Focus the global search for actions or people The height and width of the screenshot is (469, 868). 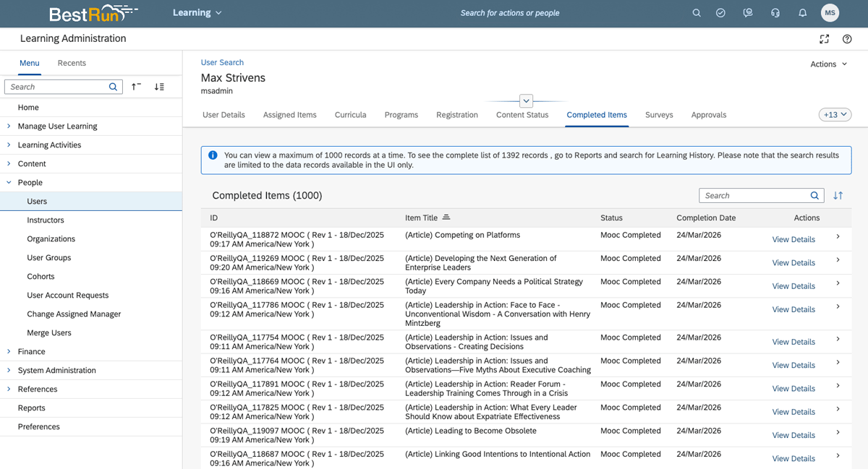click(x=510, y=13)
